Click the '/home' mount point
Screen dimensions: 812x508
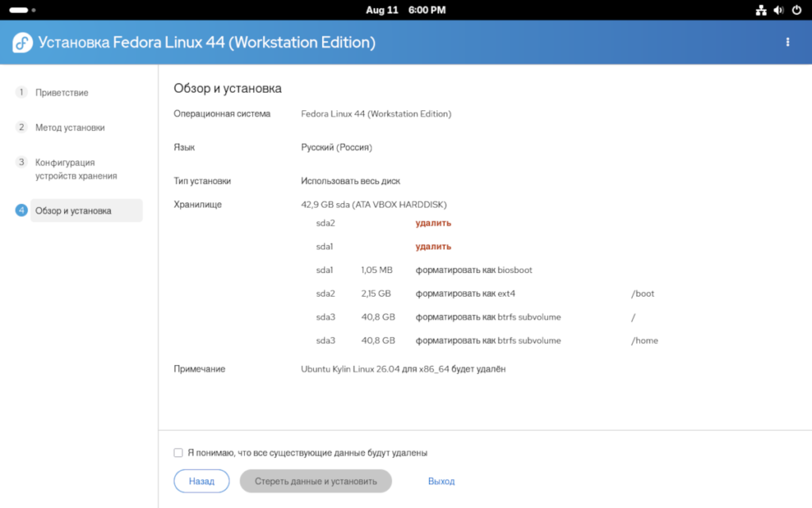point(644,341)
